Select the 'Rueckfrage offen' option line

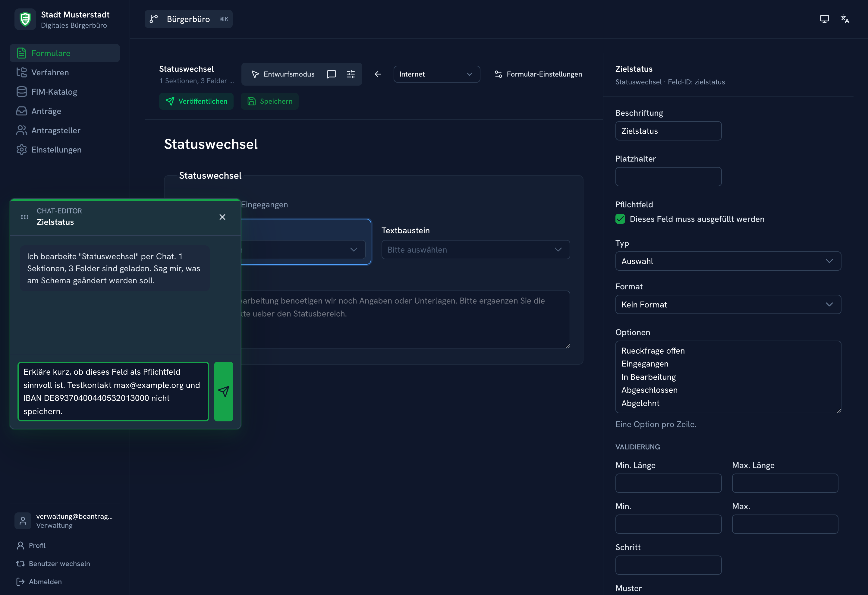tap(653, 351)
